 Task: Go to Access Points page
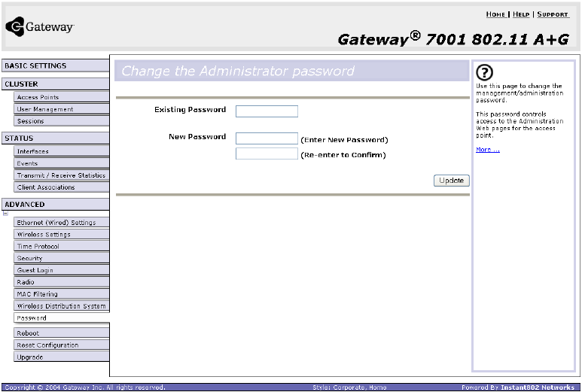tap(62, 97)
